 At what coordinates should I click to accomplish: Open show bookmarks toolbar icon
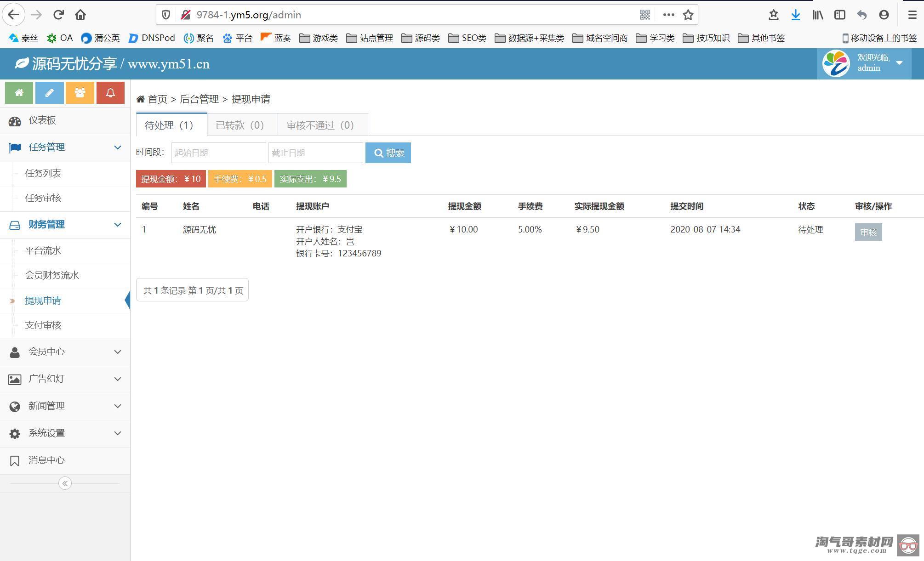coord(774,15)
